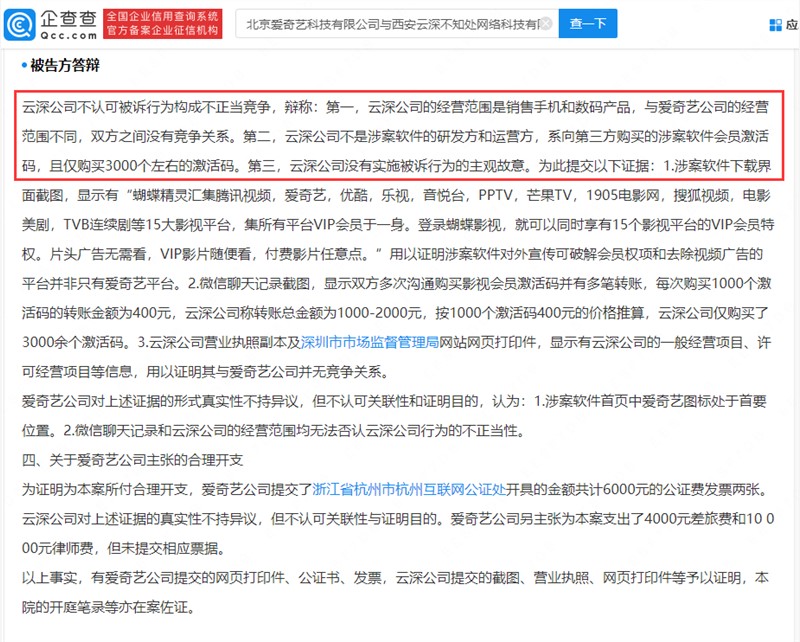
Task: Click the 查一下 search button
Action: tap(588, 23)
